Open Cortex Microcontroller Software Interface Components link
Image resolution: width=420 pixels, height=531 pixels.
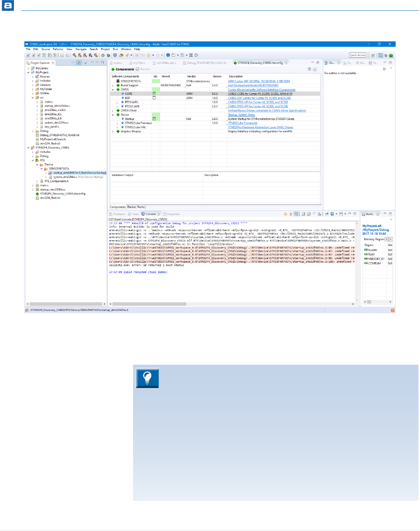tap(261, 90)
